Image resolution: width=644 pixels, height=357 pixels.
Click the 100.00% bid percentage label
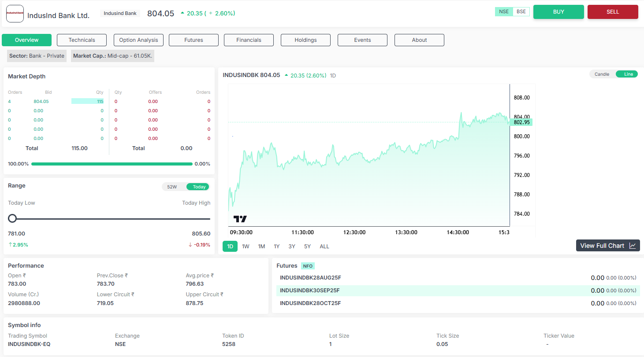(x=19, y=164)
